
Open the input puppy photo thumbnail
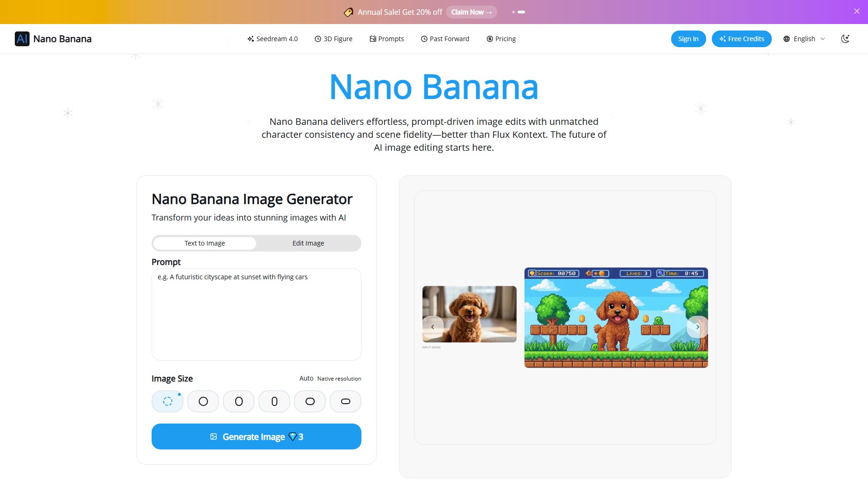coord(470,314)
